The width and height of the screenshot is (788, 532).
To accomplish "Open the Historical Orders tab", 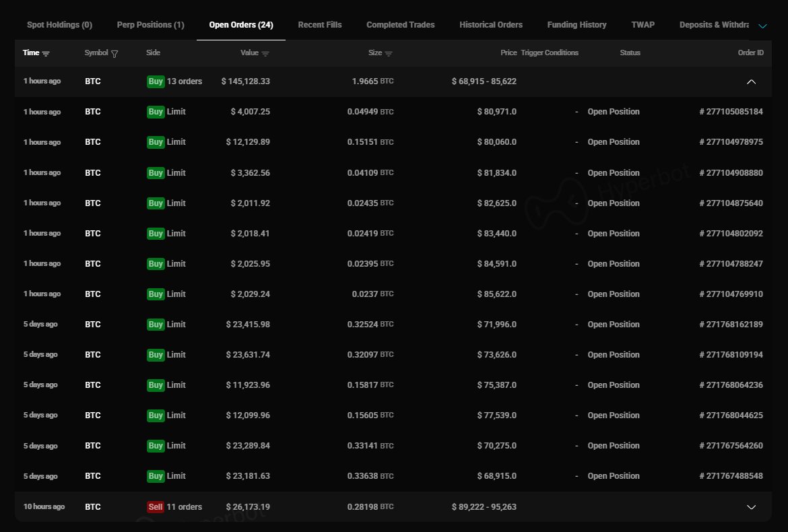I will click(491, 24).
